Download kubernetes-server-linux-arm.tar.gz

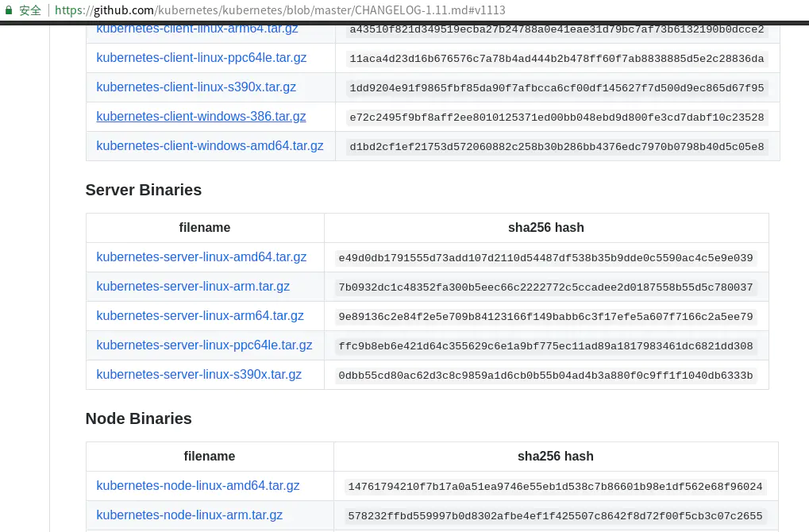click(193, 287)
